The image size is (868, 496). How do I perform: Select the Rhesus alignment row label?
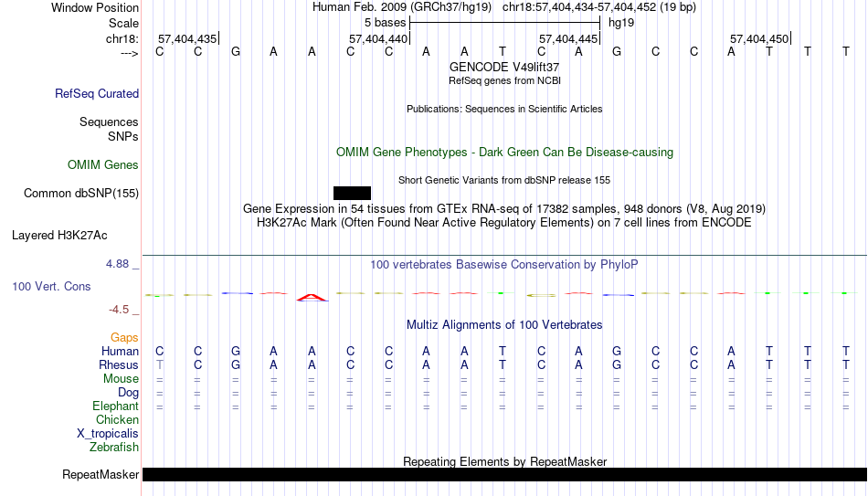pos(119,364)
